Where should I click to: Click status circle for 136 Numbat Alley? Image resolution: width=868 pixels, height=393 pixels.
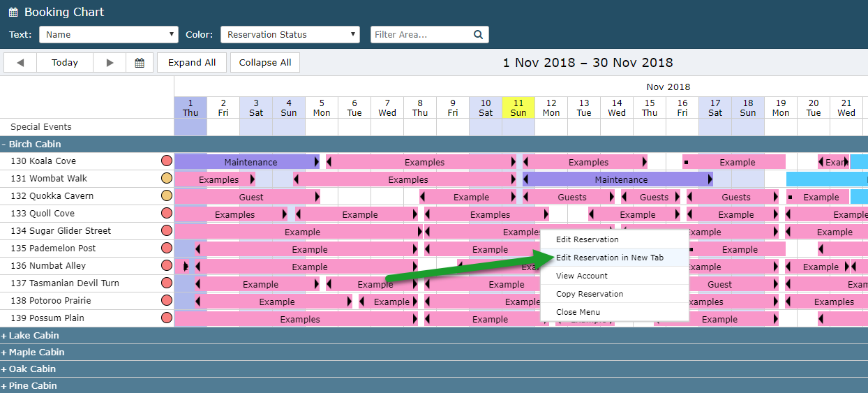pyautogui.click(x=167, y=266)
